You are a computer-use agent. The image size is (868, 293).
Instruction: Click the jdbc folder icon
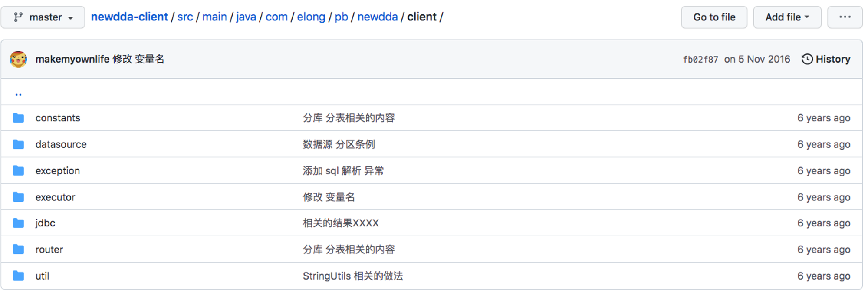pyautogui.click(x=18, y=223)
